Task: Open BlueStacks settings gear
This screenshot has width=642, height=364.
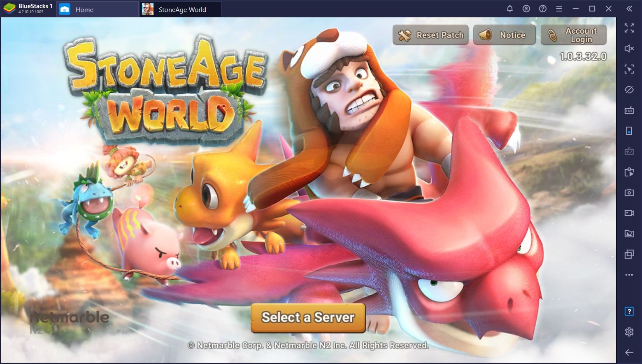Action: (629, 332)
